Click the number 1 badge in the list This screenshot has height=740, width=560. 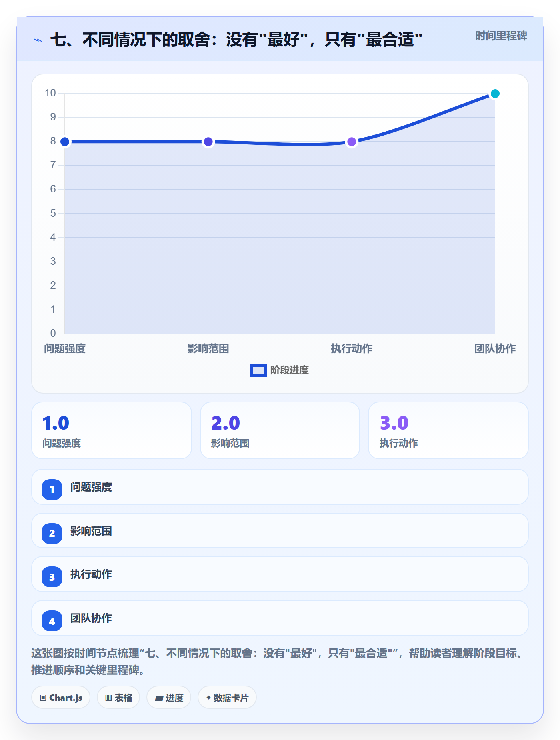[x=52, y=489]
